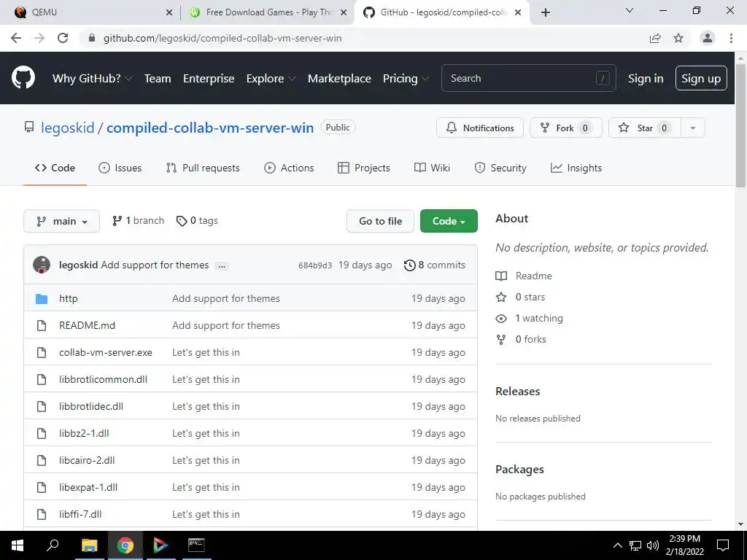This screenshot has width=747, height=560.
Task: Click the Go to file button
Action: (x=380, y=221)
